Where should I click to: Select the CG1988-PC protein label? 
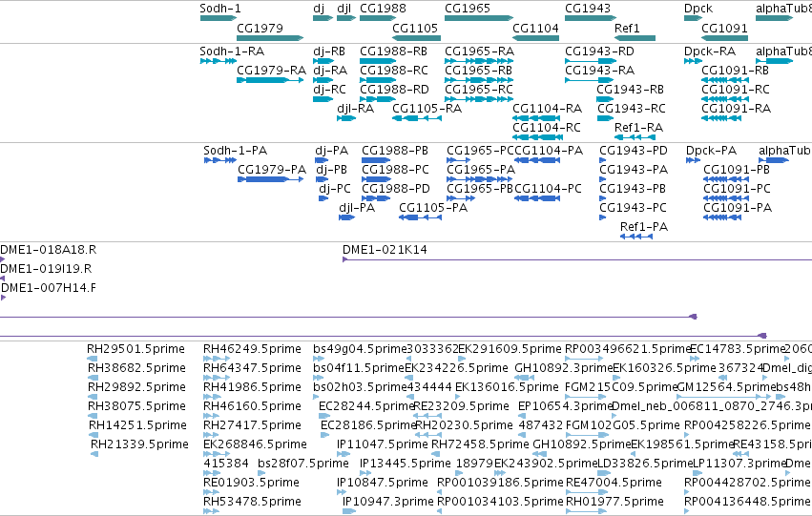(x=396, y=170)
